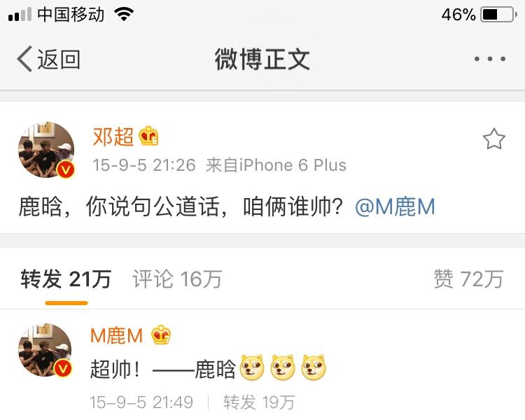Tap M鹿M's crown membership badge
525x420 pixels.
point(161,335)
